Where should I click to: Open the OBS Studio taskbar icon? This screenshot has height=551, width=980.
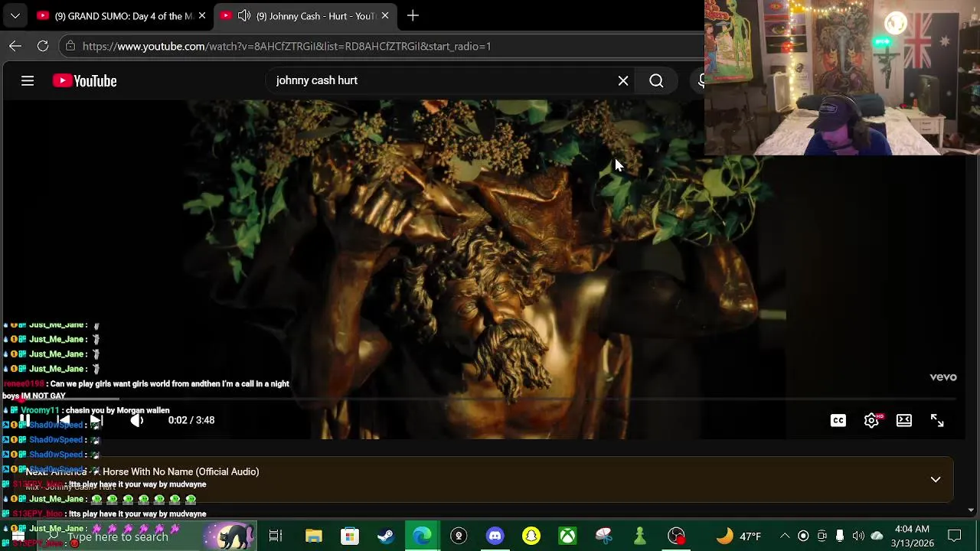click(676, 536)
